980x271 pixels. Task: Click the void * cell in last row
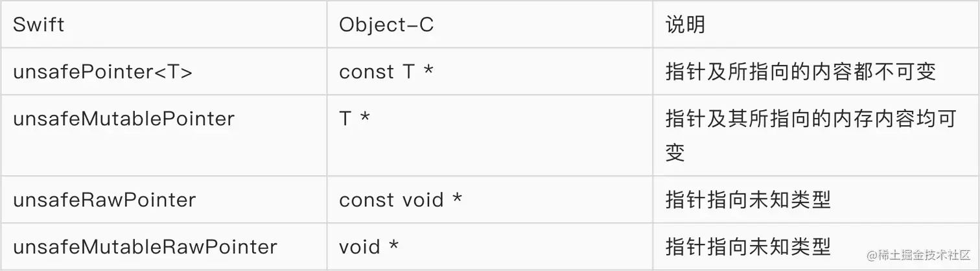369,247
